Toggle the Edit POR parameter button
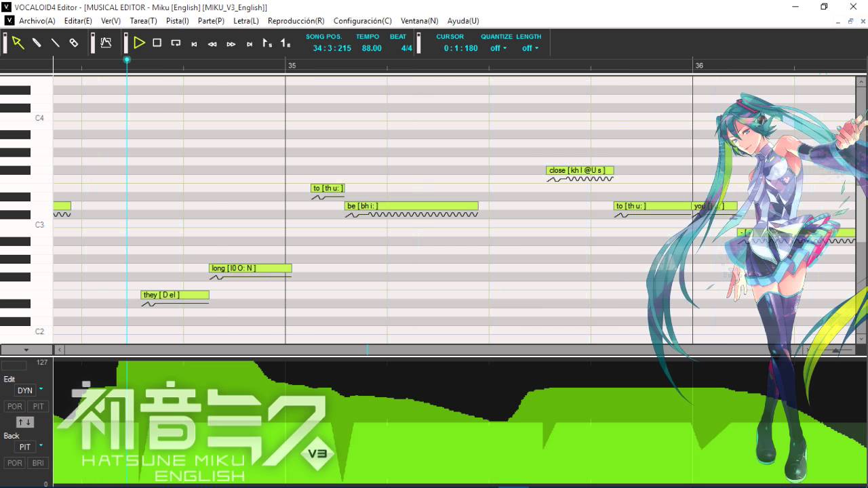This screenshot has height=488, width=868. tap(15, 407)
